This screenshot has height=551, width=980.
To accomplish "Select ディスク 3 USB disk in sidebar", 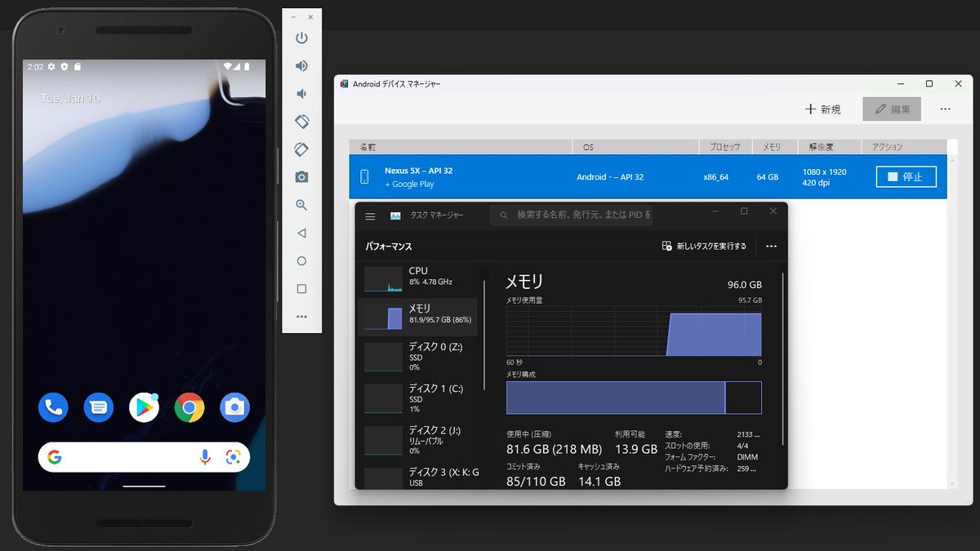I will pos(418,477).
